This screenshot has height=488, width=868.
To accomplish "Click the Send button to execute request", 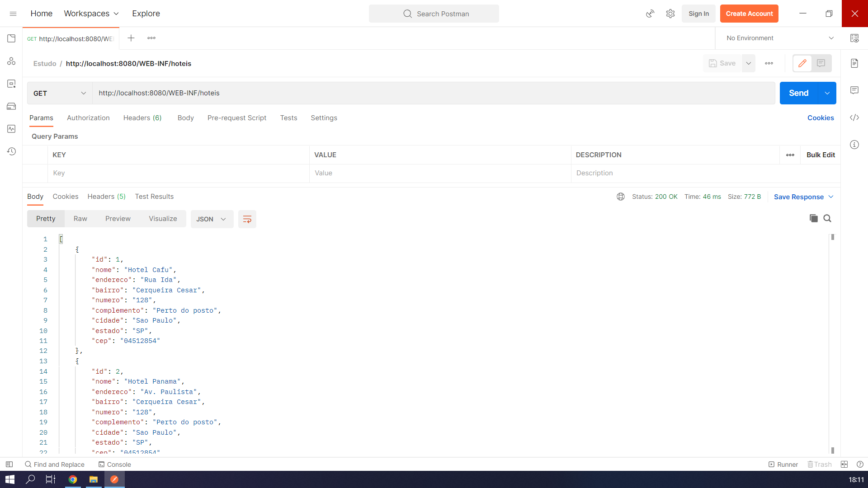I will [798, 93].
